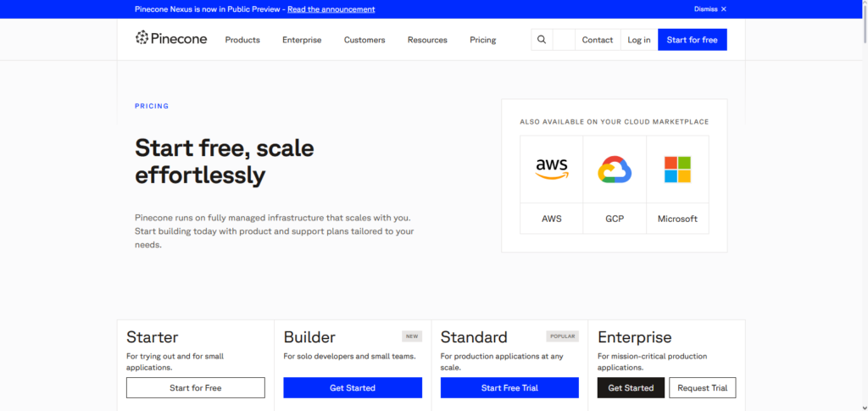Click the blank box beside search icon

click(564, 40)
